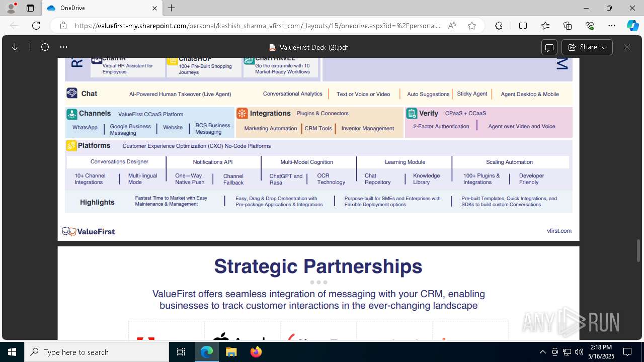Click the page vertical scrollbar thumb
This screenshot has width=644, height=362.
point(639,251)
